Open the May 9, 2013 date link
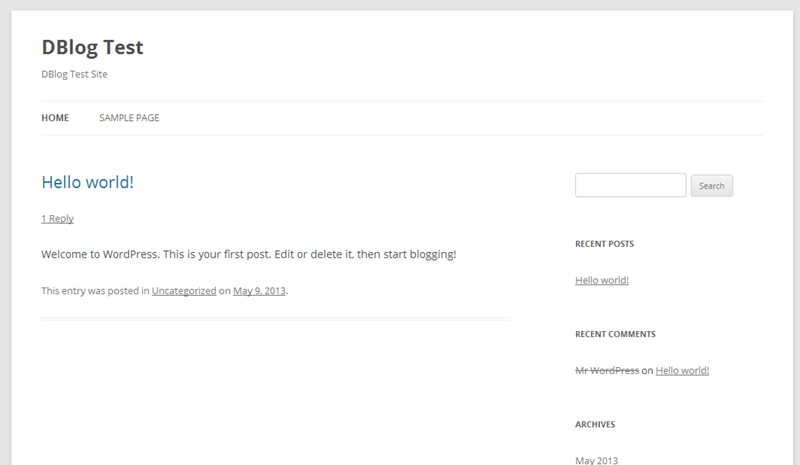 (x=259, y=291)
